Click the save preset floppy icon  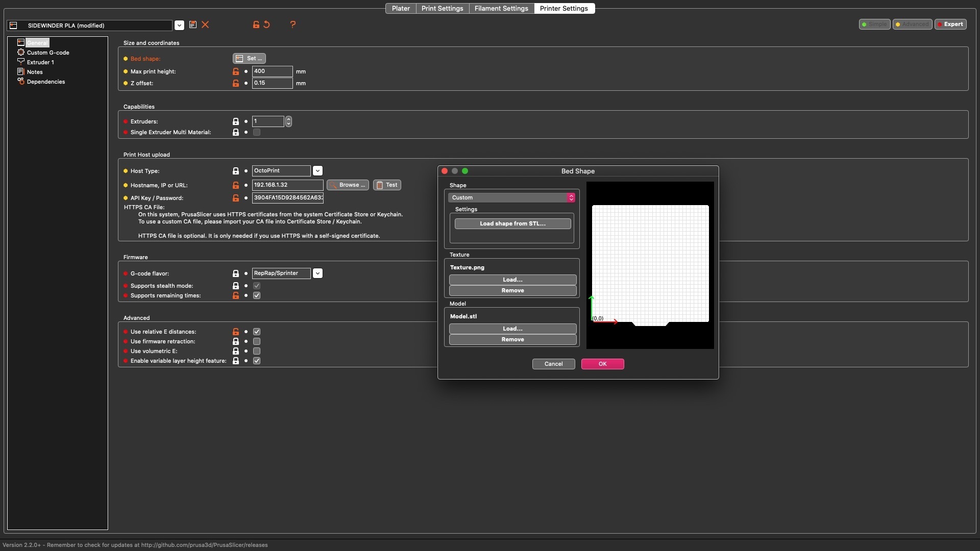pos(192,24)
